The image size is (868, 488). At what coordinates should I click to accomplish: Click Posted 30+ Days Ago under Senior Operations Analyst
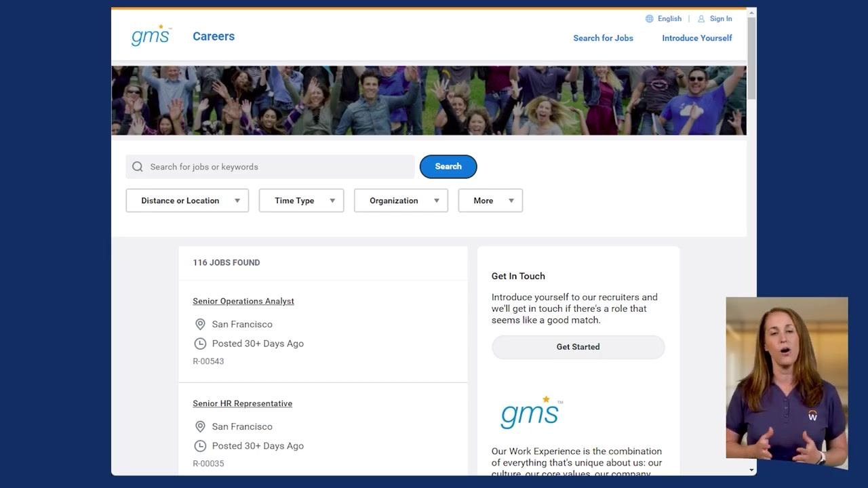pos(258,344)
